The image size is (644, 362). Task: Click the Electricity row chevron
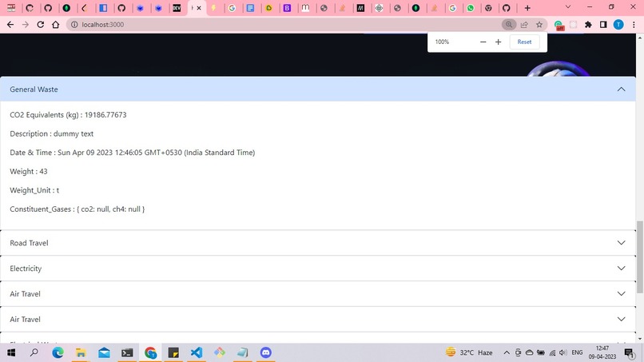click(x=621, y=269)
